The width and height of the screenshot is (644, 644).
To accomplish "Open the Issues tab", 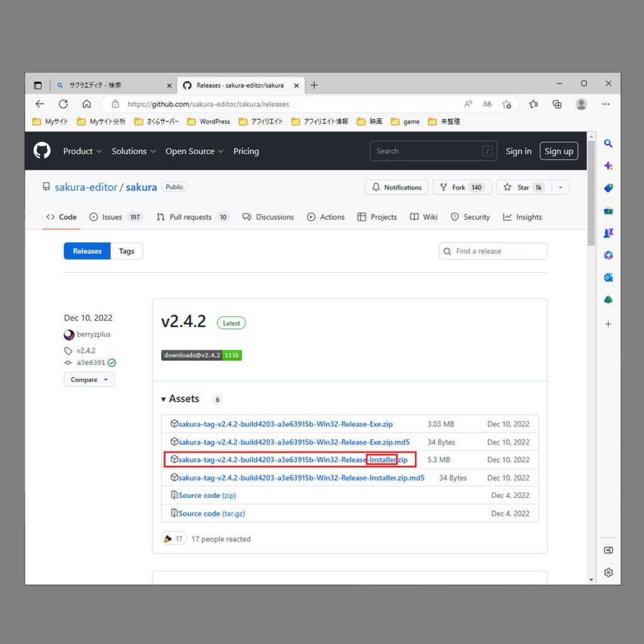I will 116,217.
